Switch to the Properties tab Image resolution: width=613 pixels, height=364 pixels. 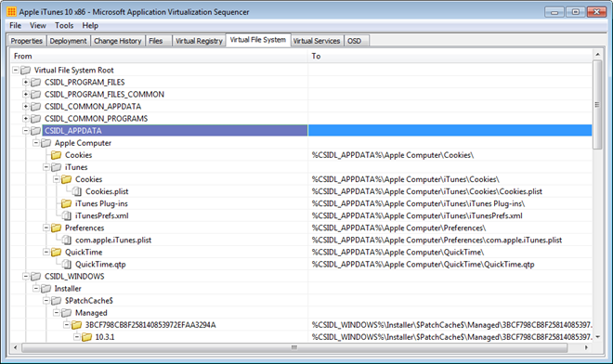click(27, 41)
